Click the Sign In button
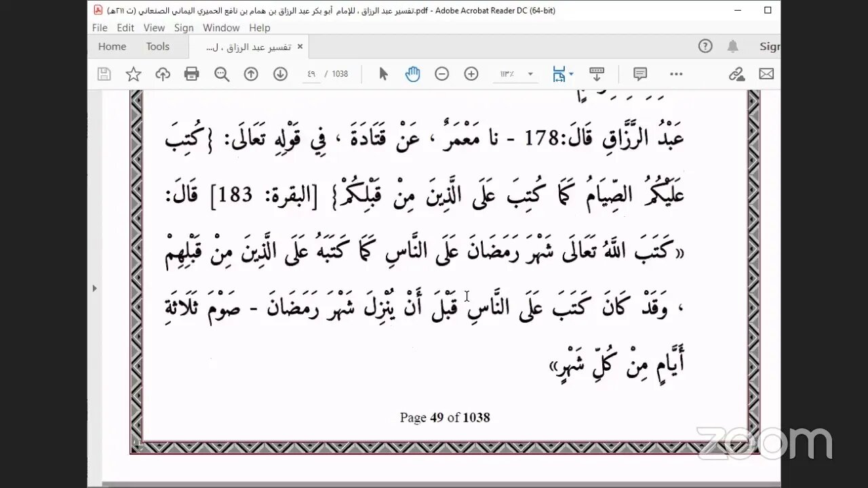This screenshot has height=488, width=868. click(770, 46)
